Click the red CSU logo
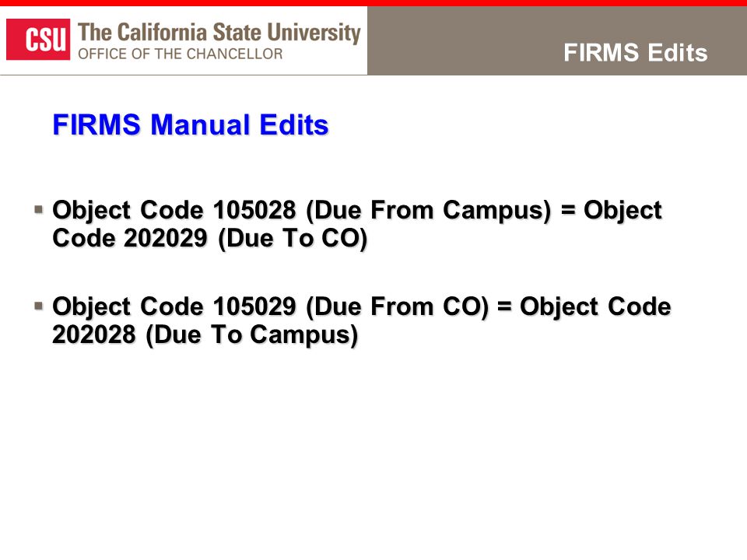 click(x=38, y=40)
